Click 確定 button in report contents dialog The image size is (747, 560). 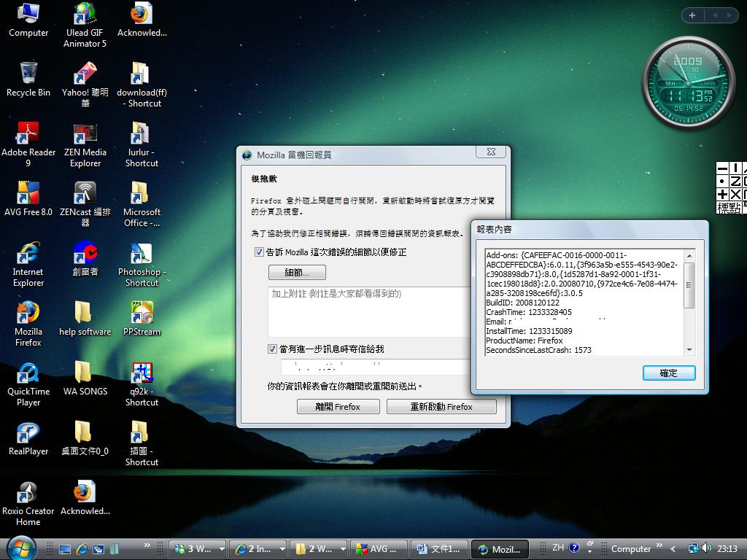(669, 373)
